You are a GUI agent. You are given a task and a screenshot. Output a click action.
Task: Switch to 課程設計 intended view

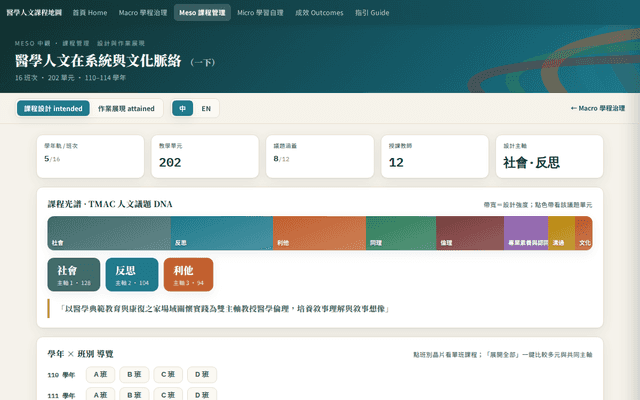pos(53,109)
